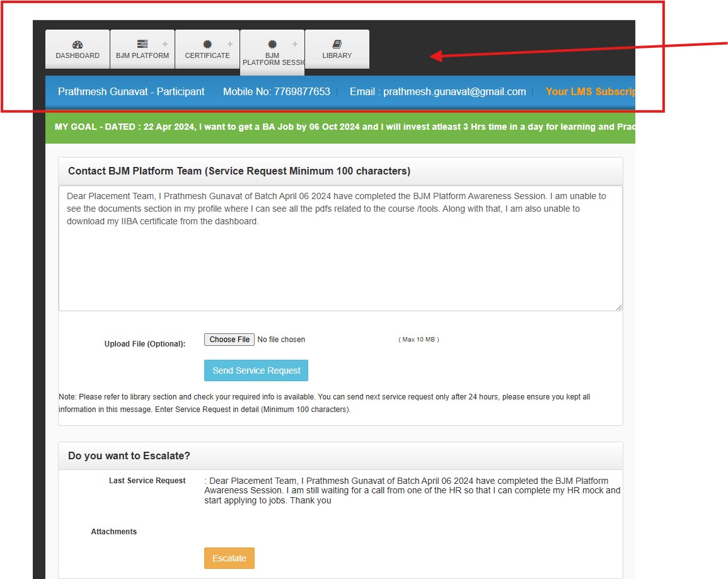Click the BJM Platform Session badge icon
728x579 pixels.
coord(272,44)
